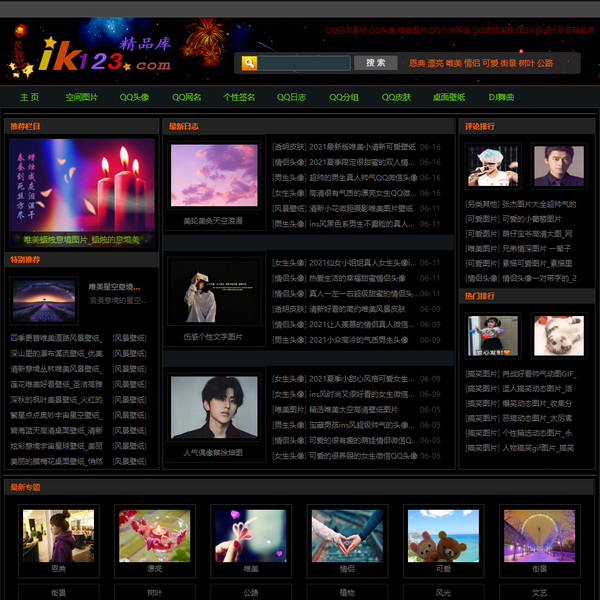Click the 公路 topic link at bottom

pos(251,592)
